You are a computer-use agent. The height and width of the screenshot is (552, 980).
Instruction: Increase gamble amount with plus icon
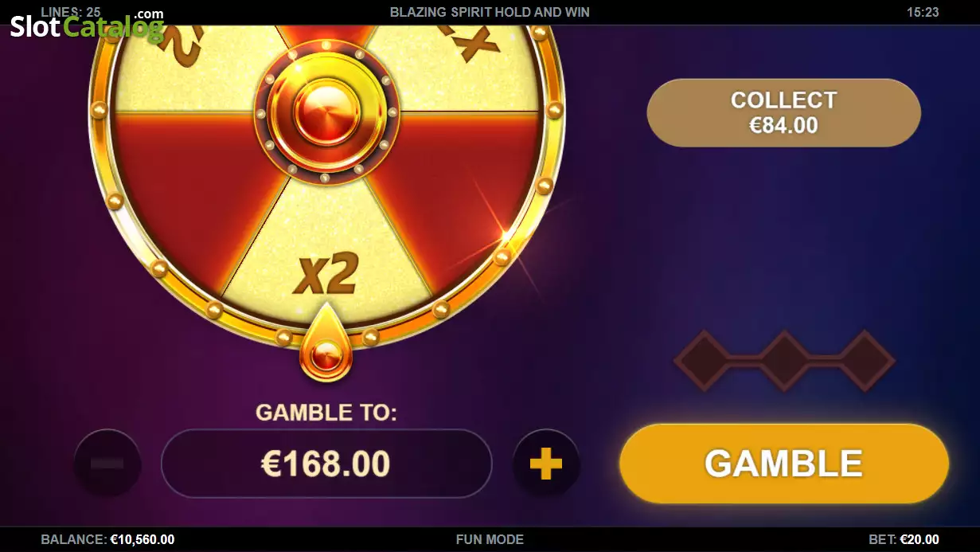point(546,464)
